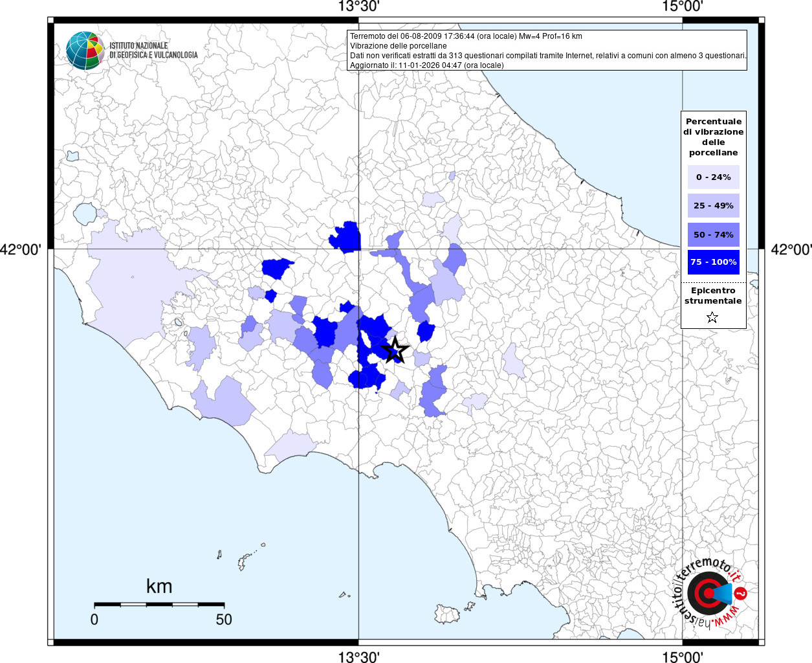Click the black-and-white km scale bar
The image size is (812, 663).
159,605
